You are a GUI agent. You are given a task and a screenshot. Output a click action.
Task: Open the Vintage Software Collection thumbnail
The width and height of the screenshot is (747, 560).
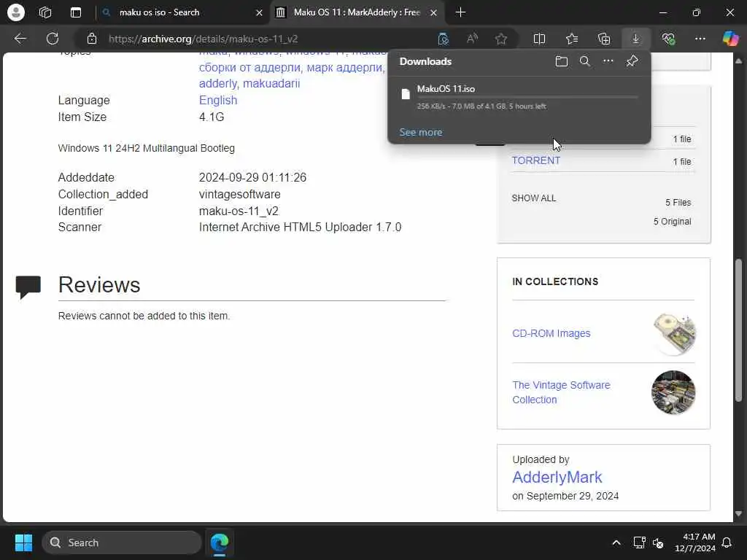(673, 392)
